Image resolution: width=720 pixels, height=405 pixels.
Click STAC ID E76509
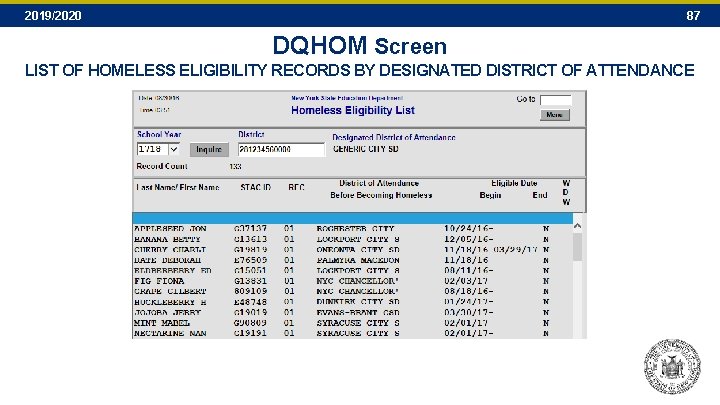point(250,260)
